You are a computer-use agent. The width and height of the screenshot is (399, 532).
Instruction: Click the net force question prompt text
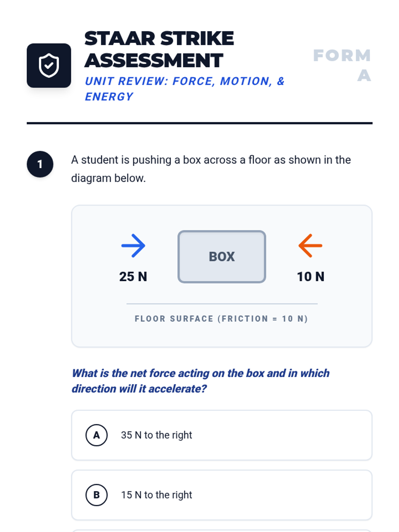pyautogui.click(x=201, y=381)
